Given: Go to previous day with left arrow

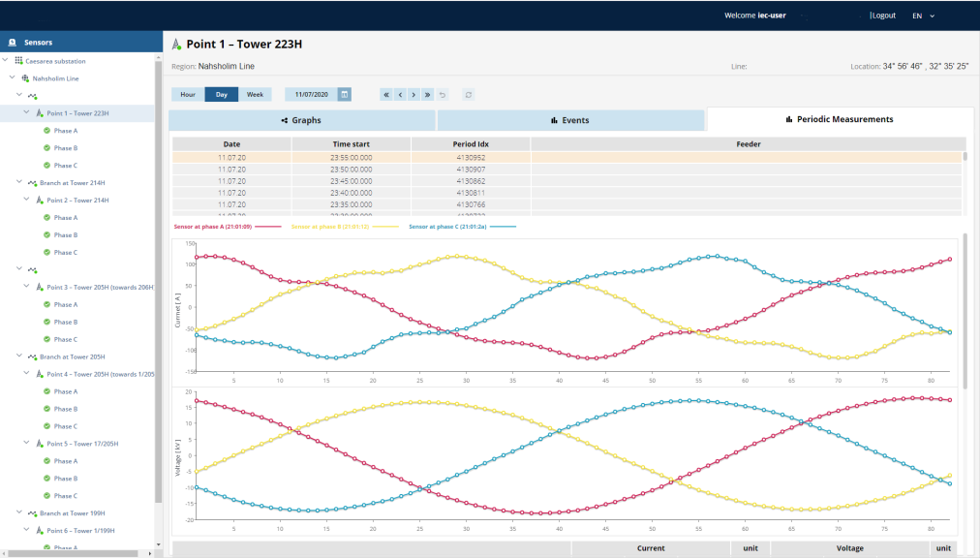Looking at the screenshot, I should (x=399, y=95).
